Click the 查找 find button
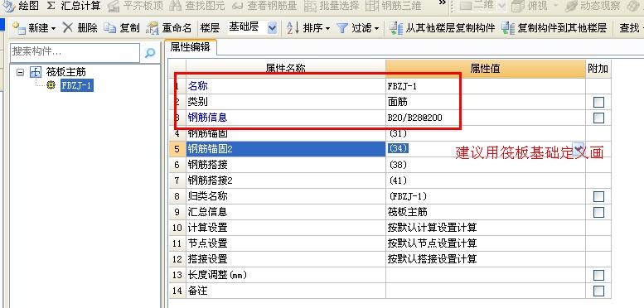644x308 pixels. point(629,28)
